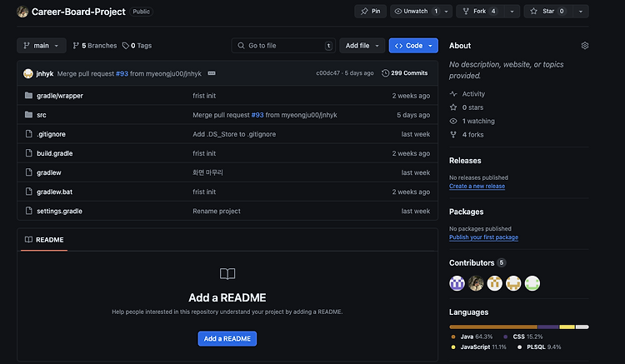Open the Star lists dropdown arrow
The width and height of the screenshot is (625, 364).
[581, 11]
